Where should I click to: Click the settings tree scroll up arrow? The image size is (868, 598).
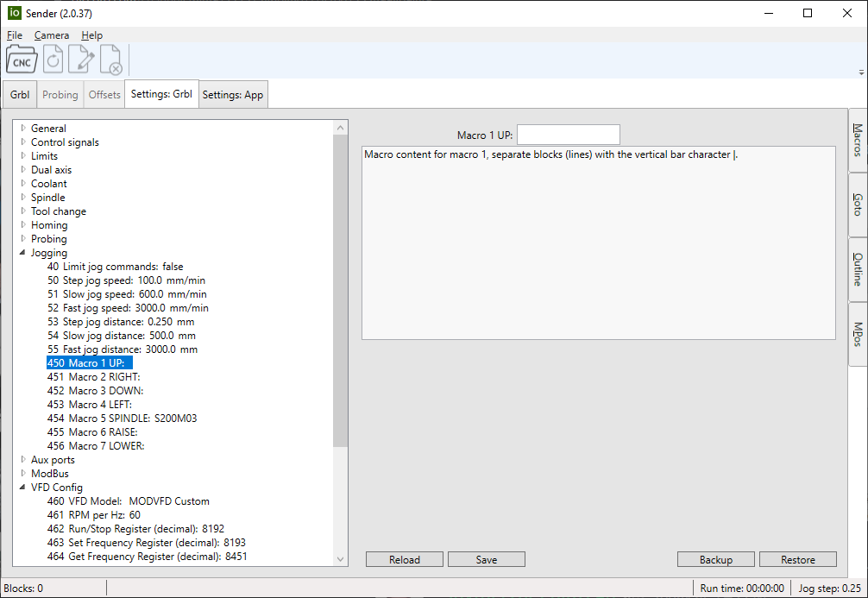click(341, 128)
